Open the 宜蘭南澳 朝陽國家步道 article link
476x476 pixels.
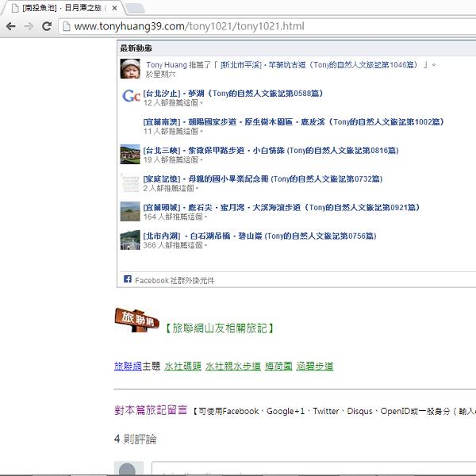(x=294, y=121)
